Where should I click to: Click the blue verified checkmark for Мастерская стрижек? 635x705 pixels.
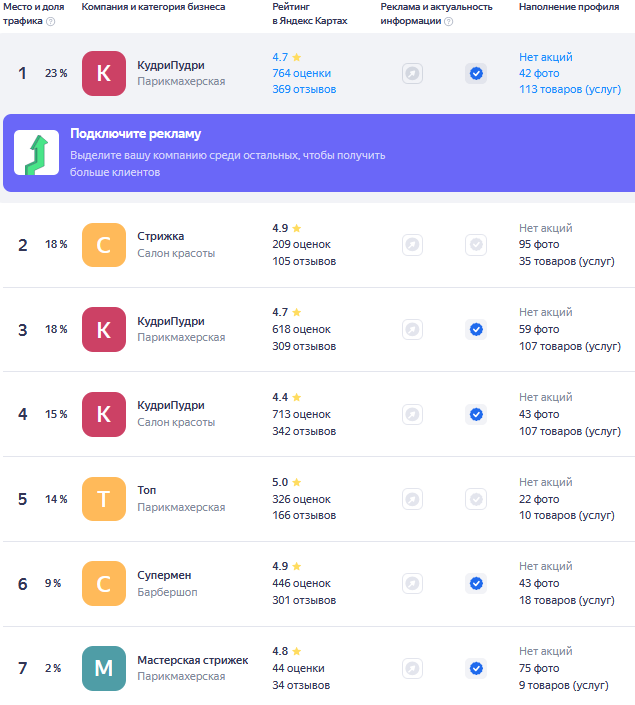476,669
